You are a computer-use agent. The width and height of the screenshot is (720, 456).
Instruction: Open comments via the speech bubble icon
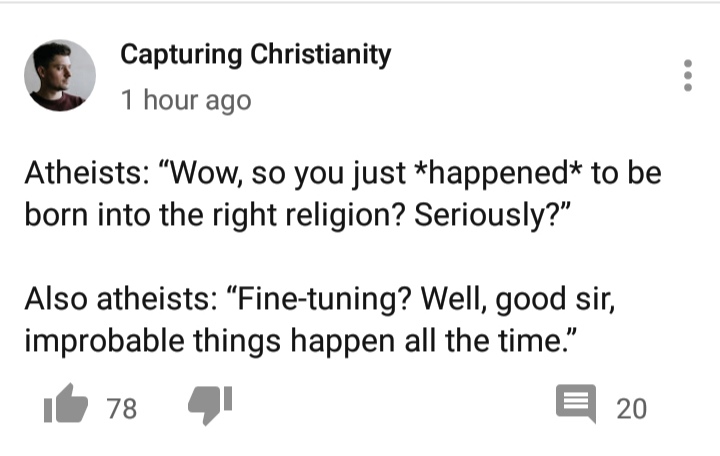pyautogui.click(x=576, y=403)
